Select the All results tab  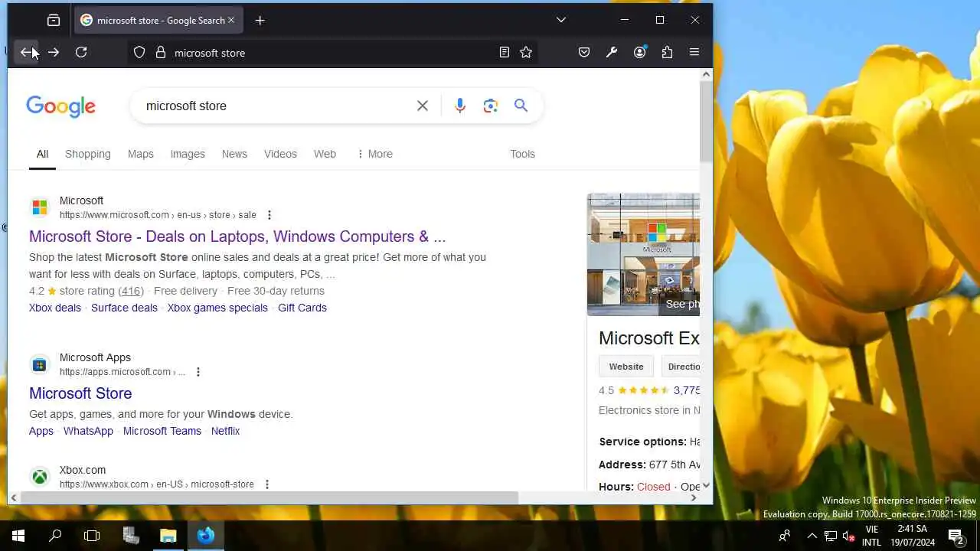[42, 154]
